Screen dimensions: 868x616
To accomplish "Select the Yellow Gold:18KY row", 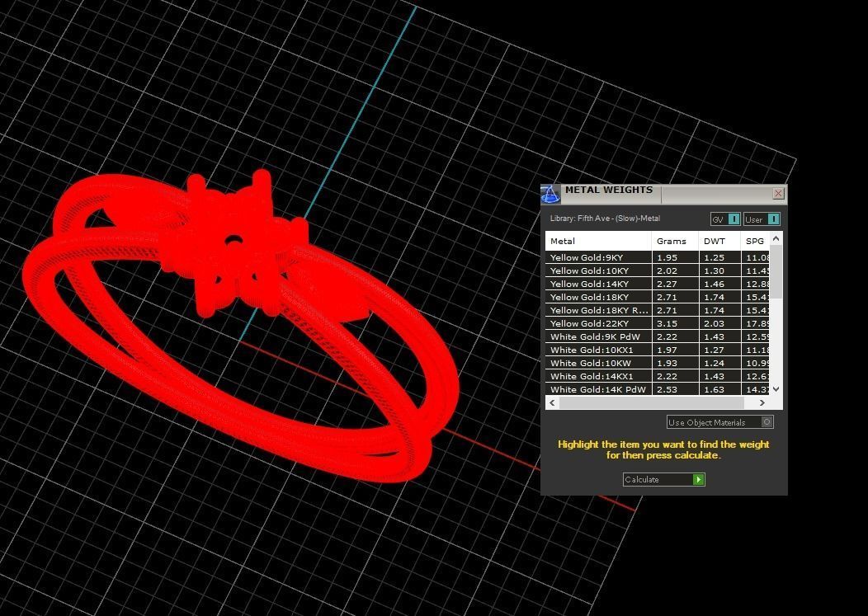I will (657, 297).
